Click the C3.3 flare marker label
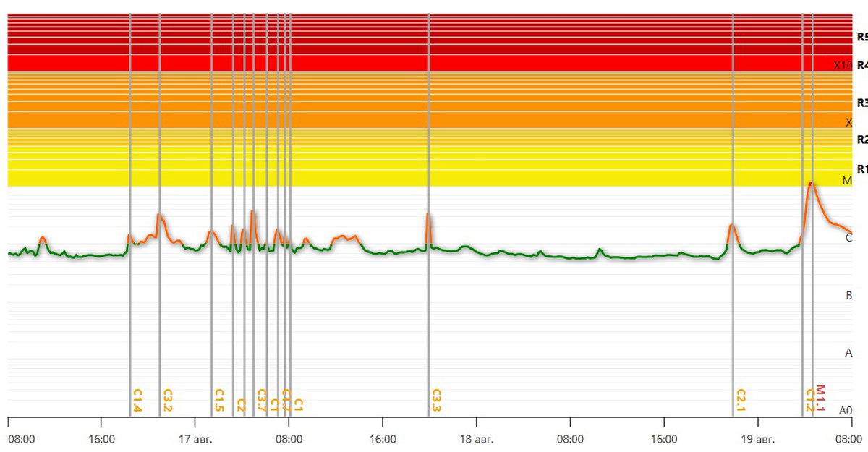The height and width of the screenshot is (452, 868). click(436, 400)
